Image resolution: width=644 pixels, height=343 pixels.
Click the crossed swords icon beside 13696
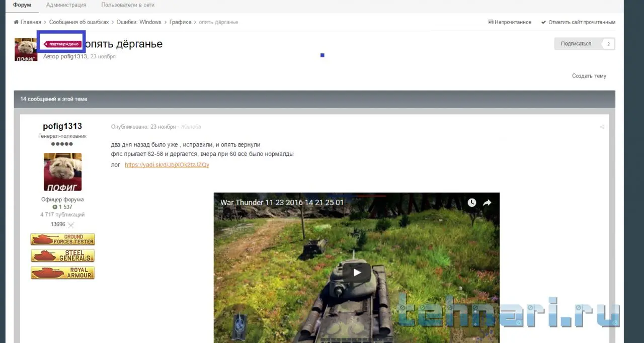point(71,225)
